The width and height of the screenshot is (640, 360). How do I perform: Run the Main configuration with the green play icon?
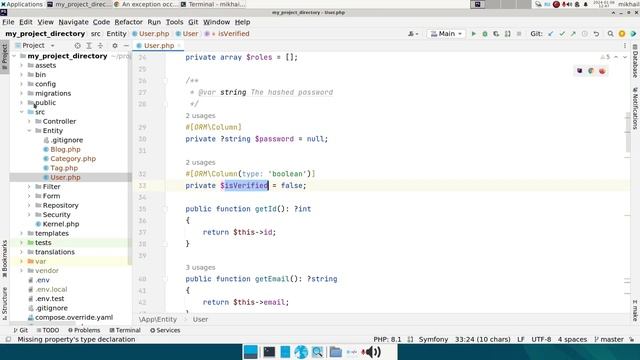coord(473,34)
